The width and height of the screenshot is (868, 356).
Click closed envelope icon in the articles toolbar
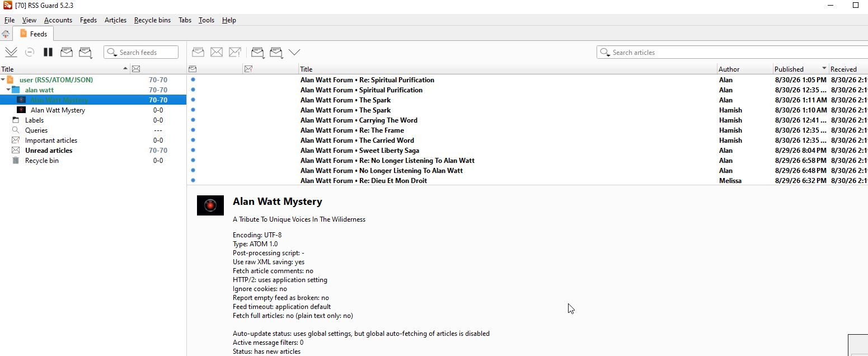coord(217,52)
